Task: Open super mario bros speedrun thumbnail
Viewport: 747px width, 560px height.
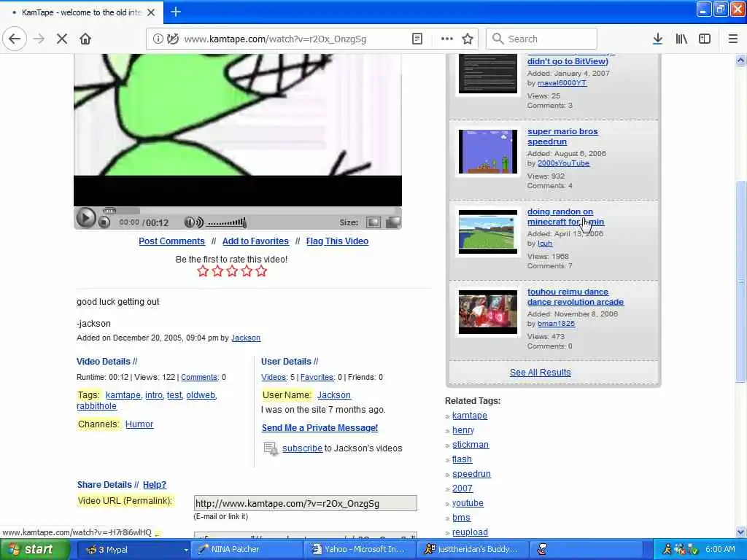Action: coord(488,152)
